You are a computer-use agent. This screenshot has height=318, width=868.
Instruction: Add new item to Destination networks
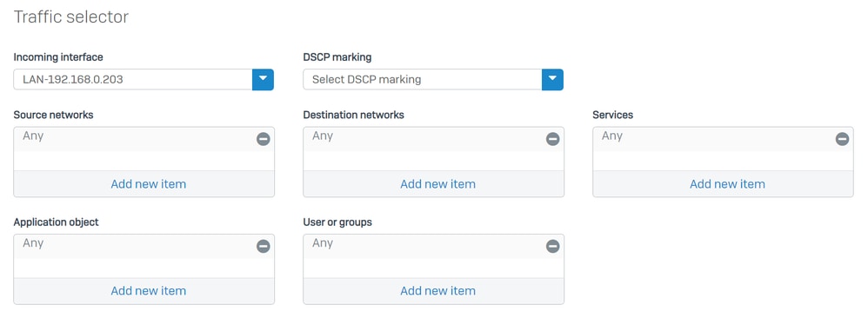coord(437,184)
